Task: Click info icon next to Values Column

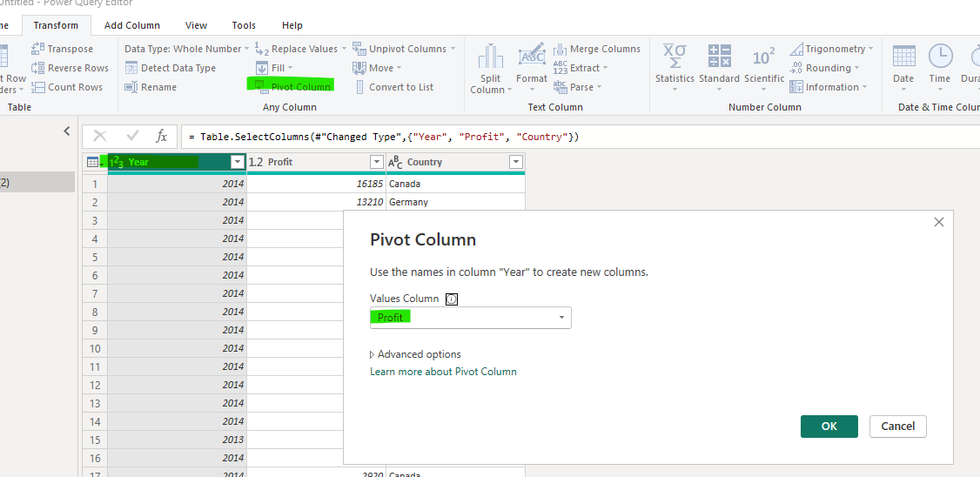Action: pyautogui.click(x=451, y=299)
